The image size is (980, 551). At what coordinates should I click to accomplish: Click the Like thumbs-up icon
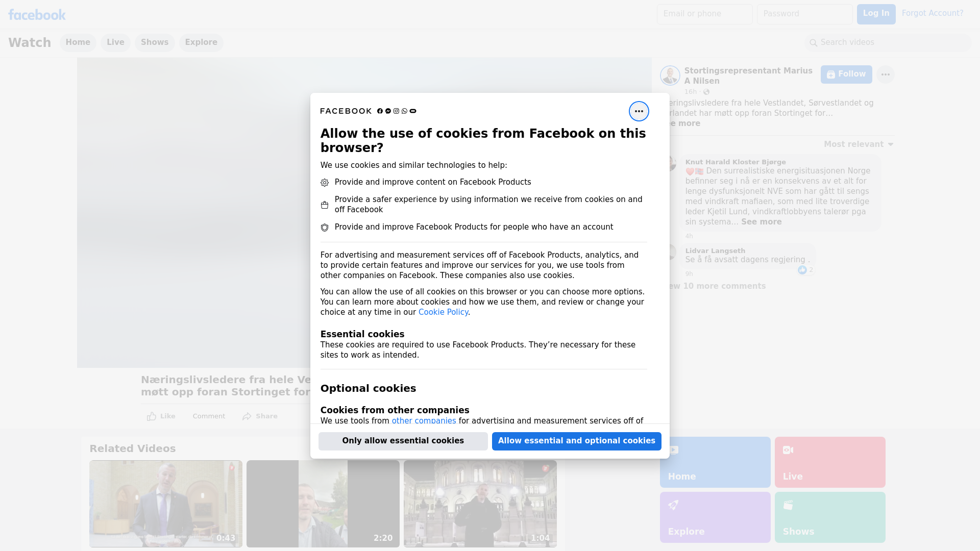152,416
